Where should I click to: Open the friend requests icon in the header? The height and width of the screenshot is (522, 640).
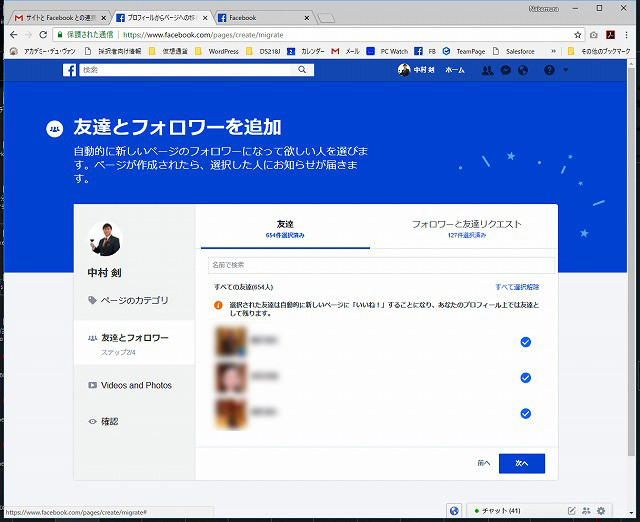coord(487,70)
